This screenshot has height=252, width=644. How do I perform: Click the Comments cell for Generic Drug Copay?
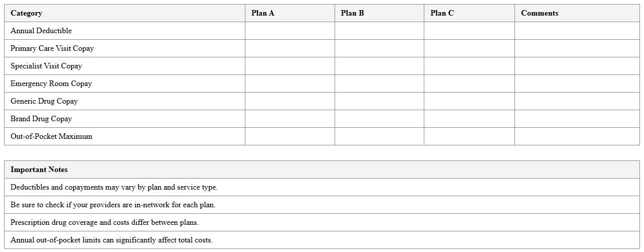point(576,101)
